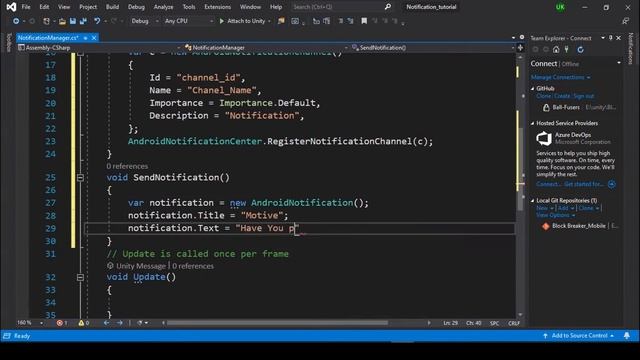This screenshot has width=640, height=360.
Task: Click the Get started for free link
Action: [x=584, y=184]
